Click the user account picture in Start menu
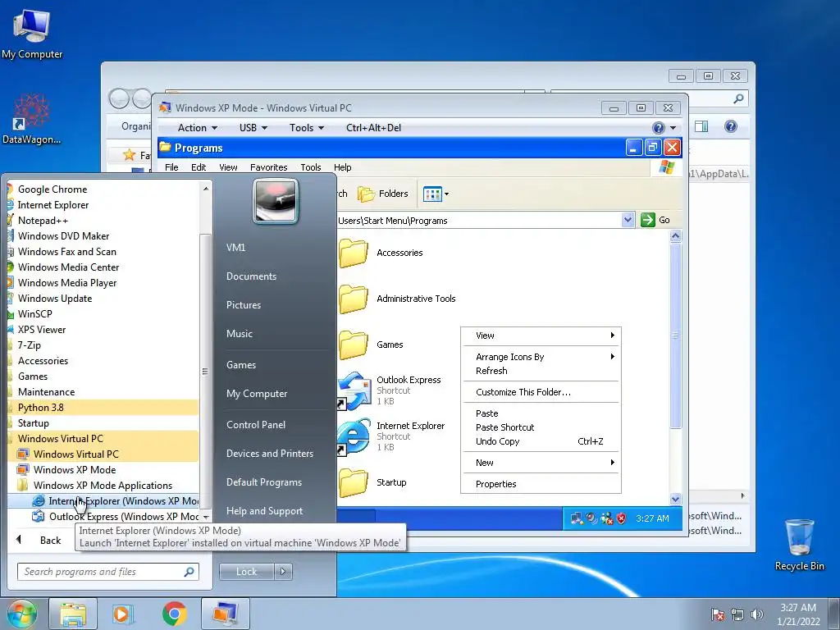 [276, 202]
